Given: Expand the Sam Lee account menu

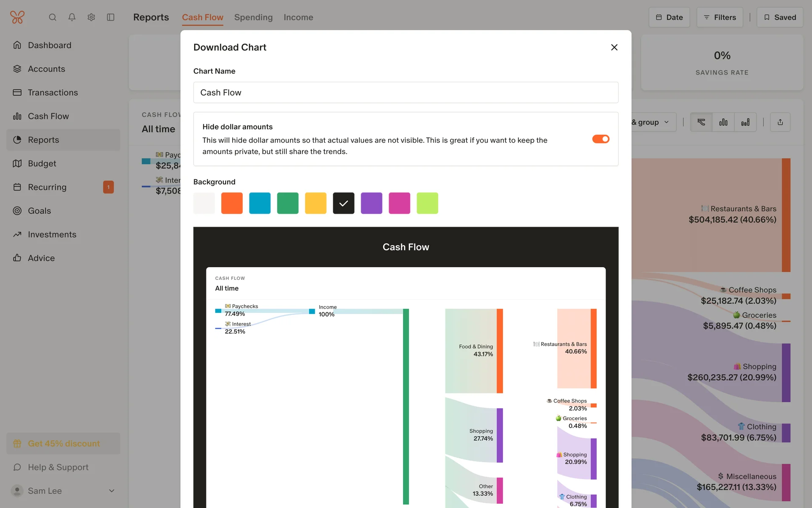Looking at the screenshot, I should [x=112, y=491].
